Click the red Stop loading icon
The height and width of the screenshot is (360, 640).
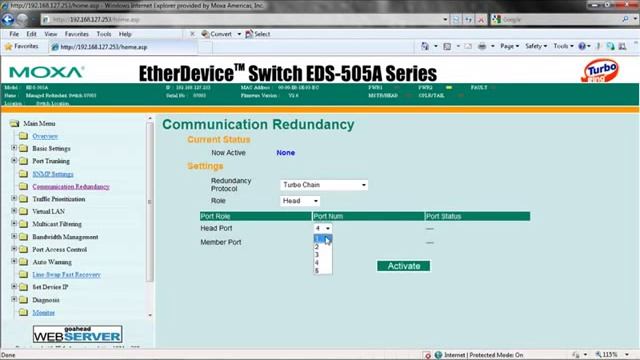(x=481, y=19)
